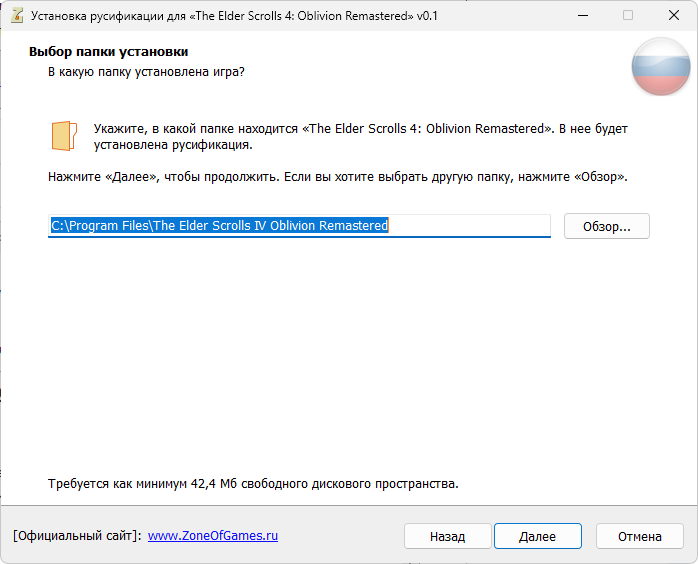The width and height of the screenshot is (698, 564).
Task: Click empty space at the end of the path field
Action: point(470,226)
